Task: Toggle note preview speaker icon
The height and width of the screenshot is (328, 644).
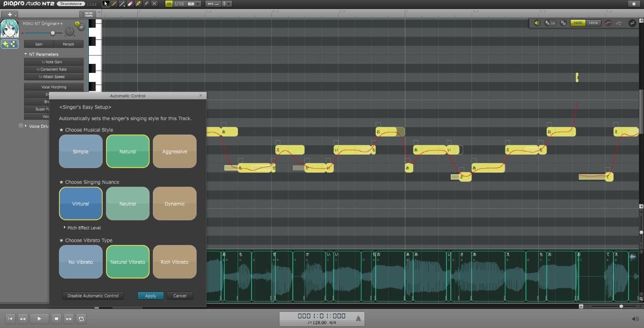Action: coord(537,23)
